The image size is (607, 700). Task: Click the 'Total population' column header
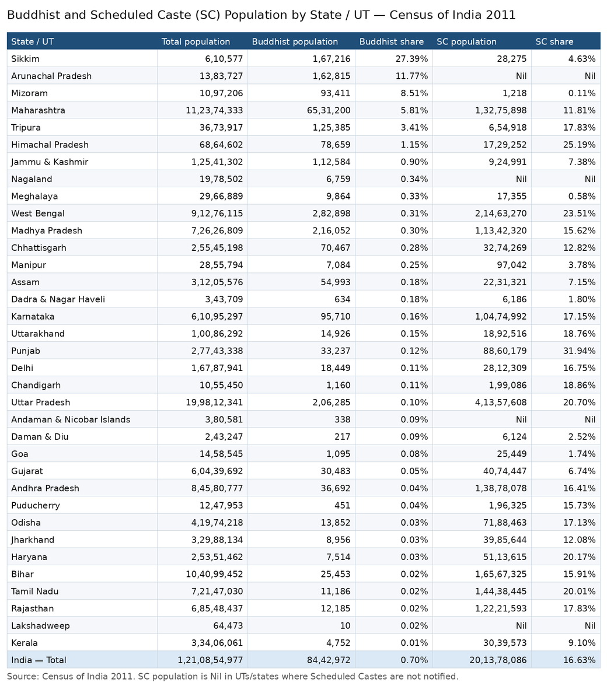203,41
